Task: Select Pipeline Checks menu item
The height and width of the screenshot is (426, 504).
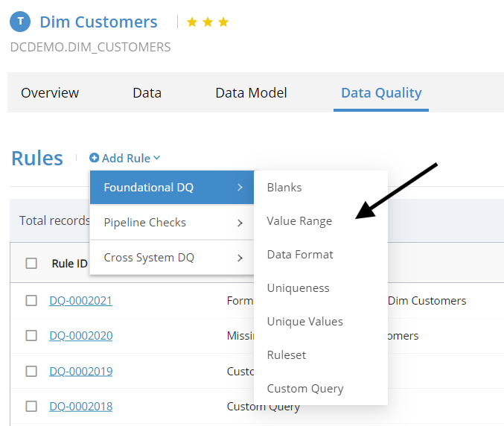Action: coord(172,223)
